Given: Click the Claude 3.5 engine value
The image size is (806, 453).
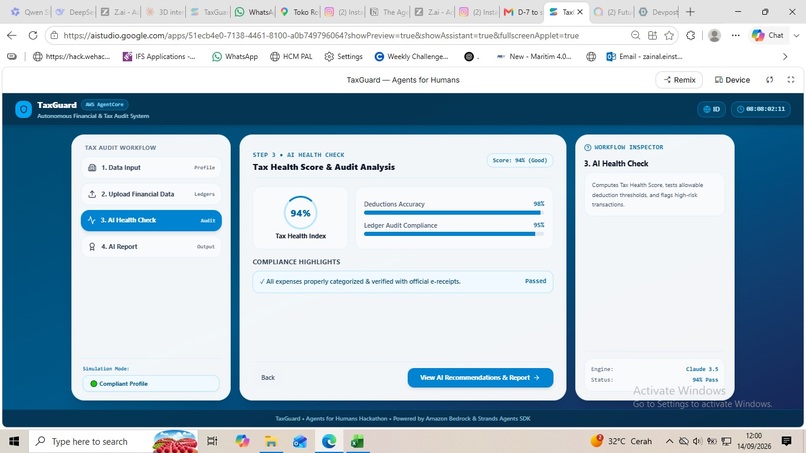Looking at the screenshot, I should (702, 369).
